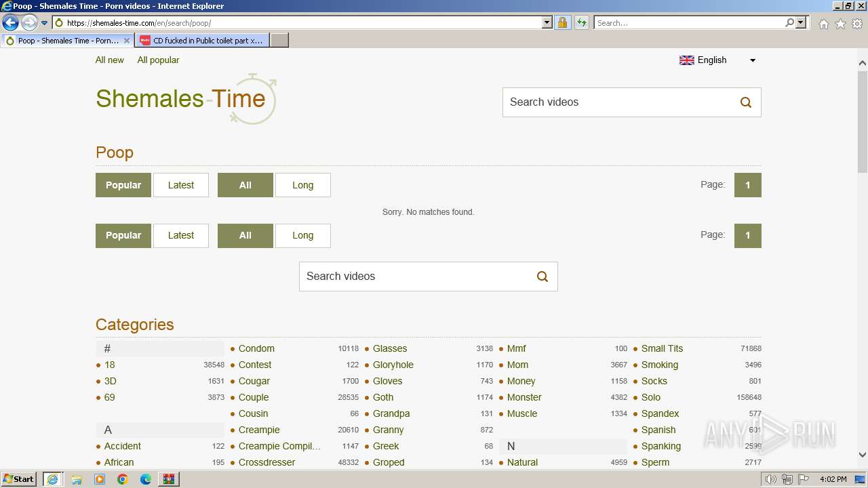This screenshot has width=868, height=488.
Task: Open the recent pages dropdown arrow
Action: pyautogui.click(x=45, y=23)
